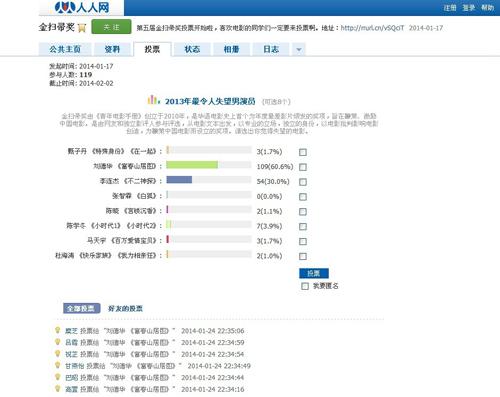Screen dimensions: 500x397
Task: Select the checkbox for 李连杰《不二神探》
Action: [303, 182]
